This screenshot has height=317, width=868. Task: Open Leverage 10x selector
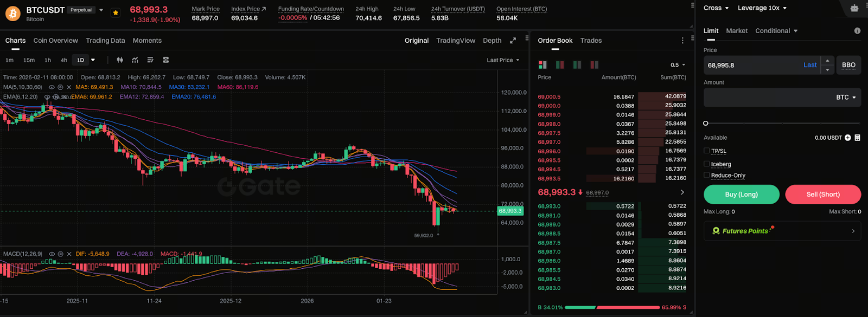[762, 8]
